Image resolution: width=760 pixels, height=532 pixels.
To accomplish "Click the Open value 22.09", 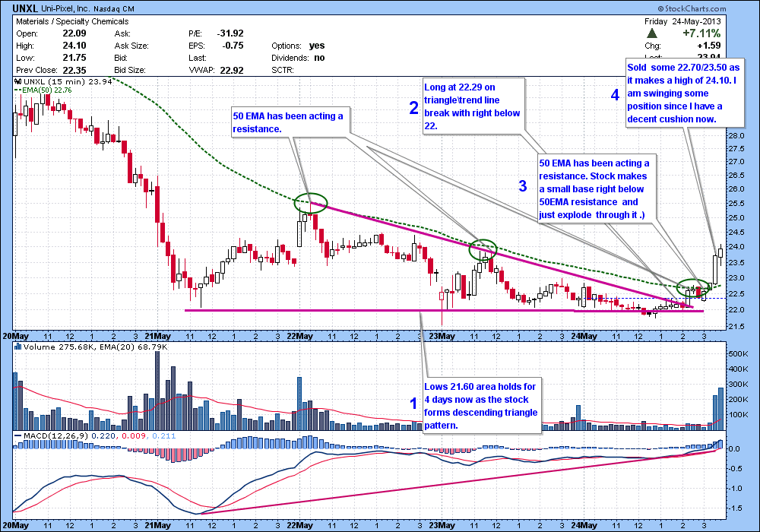I will 74,33.
